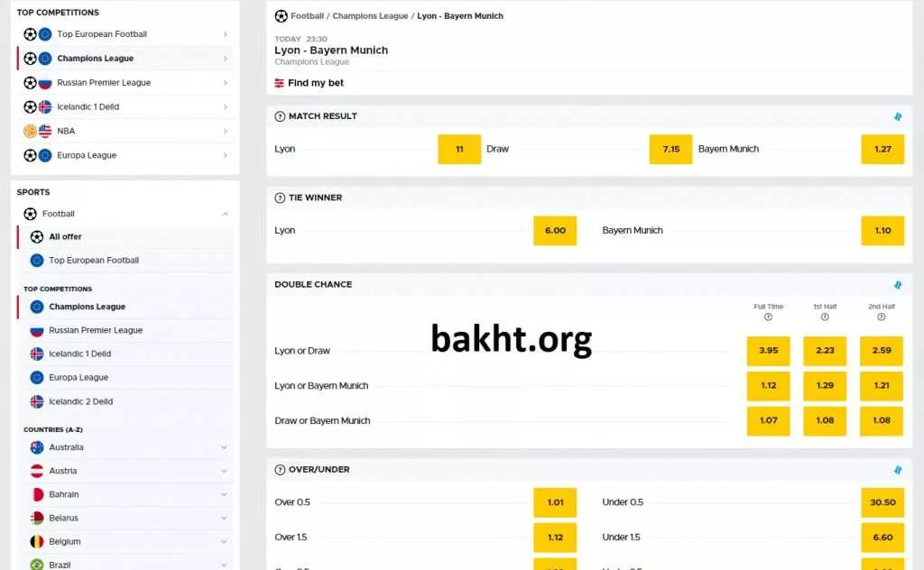Click the Australia flag icon
924x570 pixels.
tap(37, 447)
